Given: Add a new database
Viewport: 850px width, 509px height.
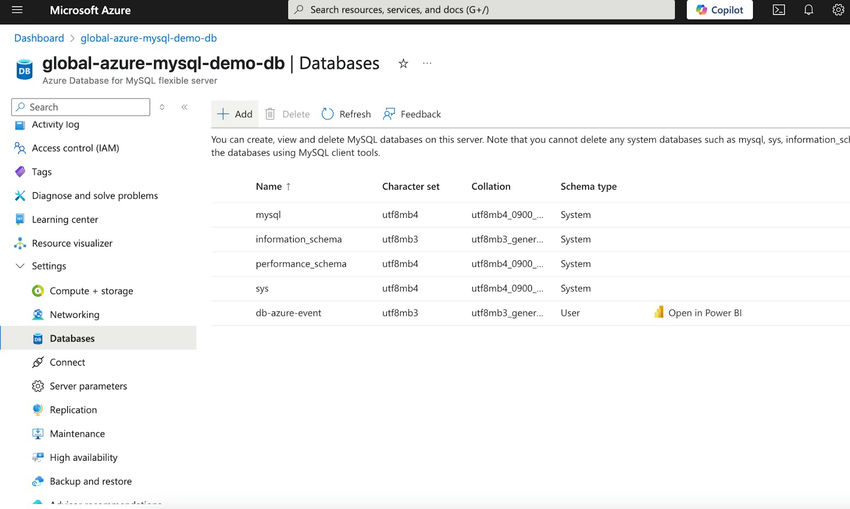Looking at the screenshot, I should click(235, 114).
